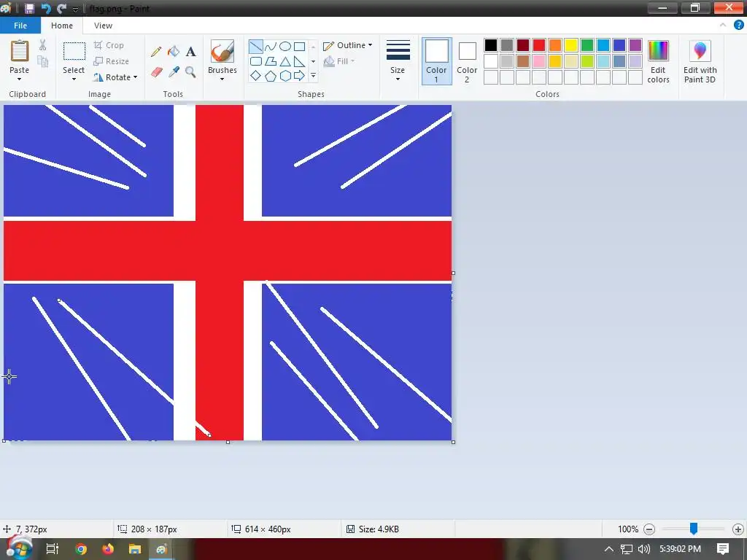Viewport: 747px width, 560px height.
Task: Expand the Brushes dropdown arrow
Action: pos(222,79)
